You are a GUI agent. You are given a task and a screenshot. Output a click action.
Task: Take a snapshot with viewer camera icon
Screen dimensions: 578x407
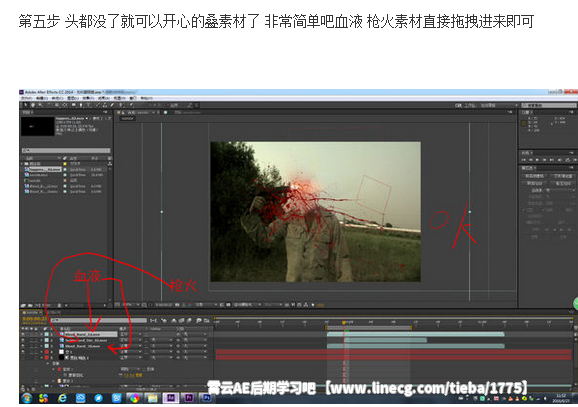coord(177,305)
